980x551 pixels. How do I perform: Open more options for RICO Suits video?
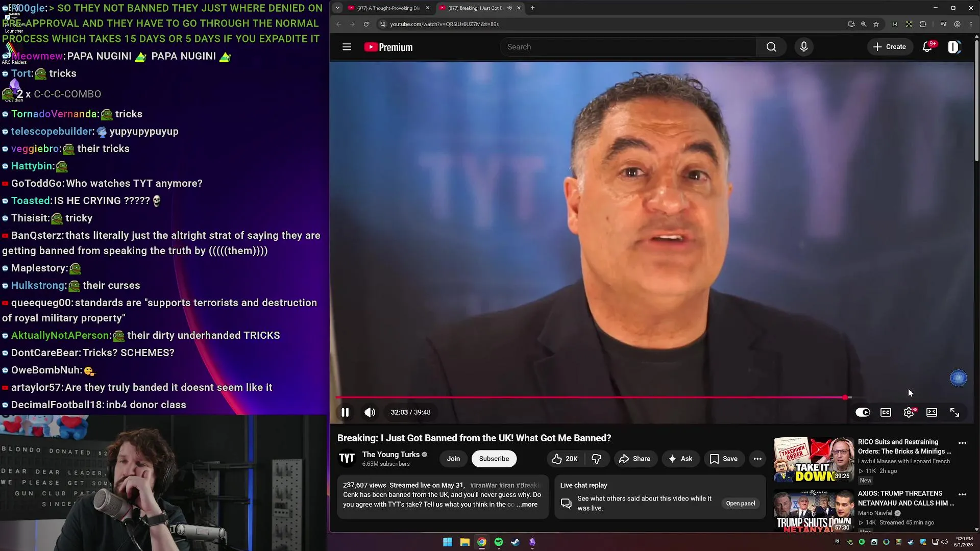[962, 443]
